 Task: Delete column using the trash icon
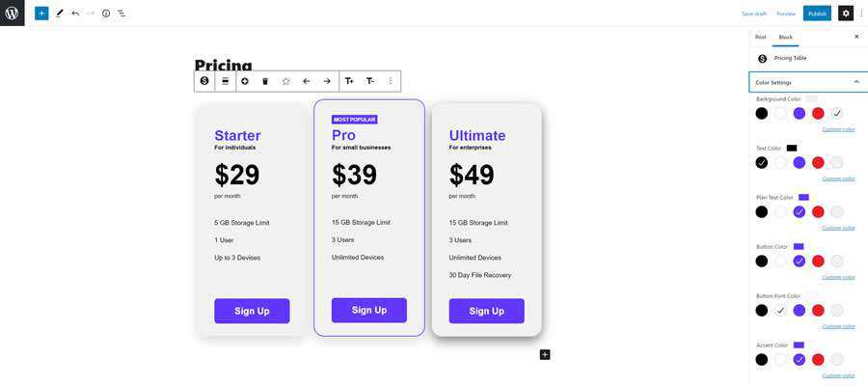click(x=265, y=81)
